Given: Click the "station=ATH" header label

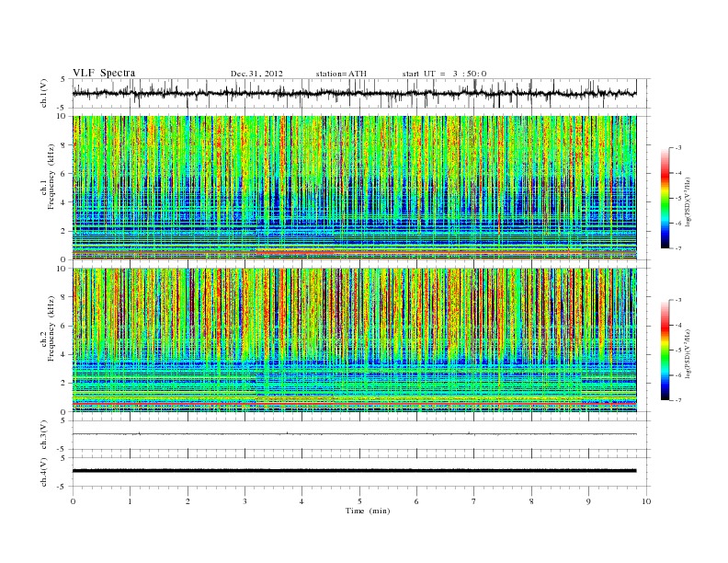Looking at the screenshot, I should (341, 74).
